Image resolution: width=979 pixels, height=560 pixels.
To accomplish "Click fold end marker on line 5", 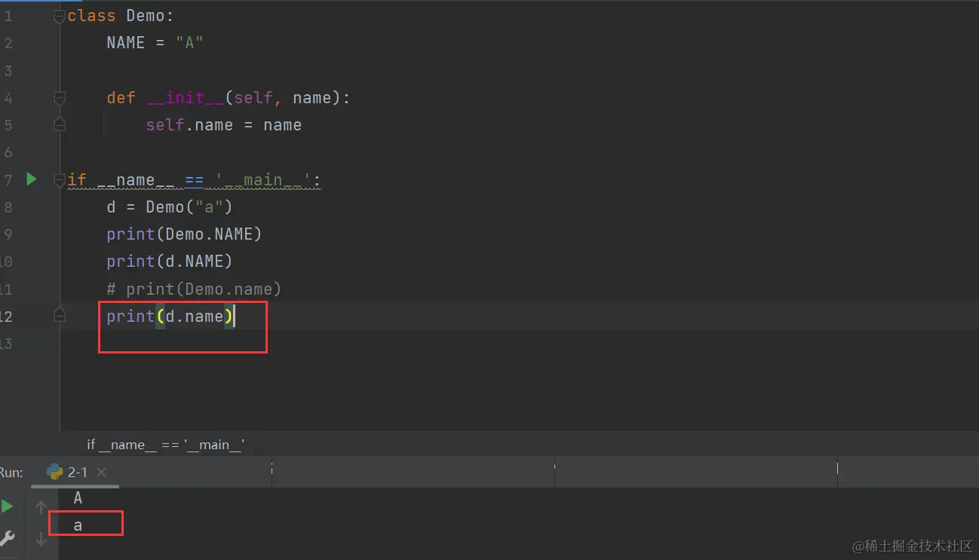I will pyautogui.click(x=60, y=125).
